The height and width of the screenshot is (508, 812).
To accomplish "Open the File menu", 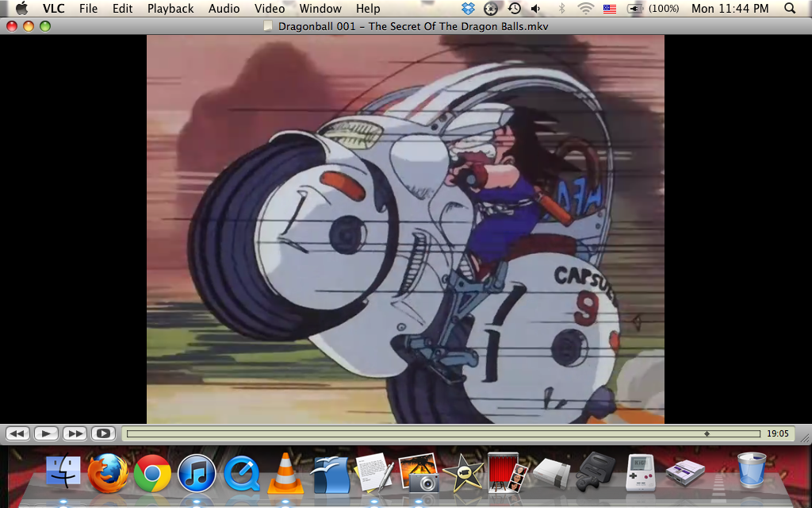I will (x=88, y=8).
